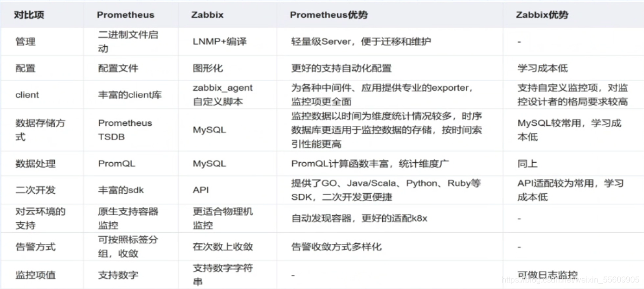Select the cell '图形化'

[x=208, y=68]
